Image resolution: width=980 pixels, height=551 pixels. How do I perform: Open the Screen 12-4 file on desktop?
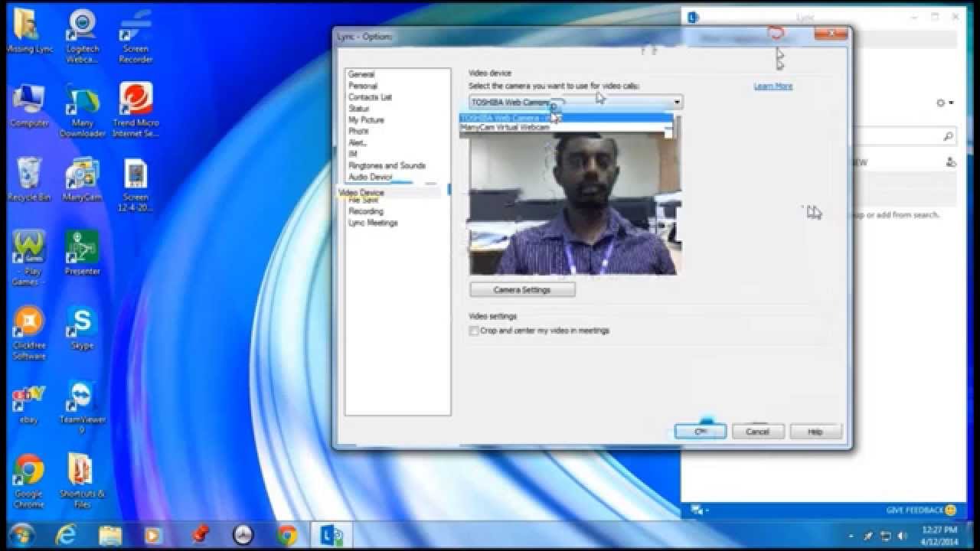click(x=136, y=185)
